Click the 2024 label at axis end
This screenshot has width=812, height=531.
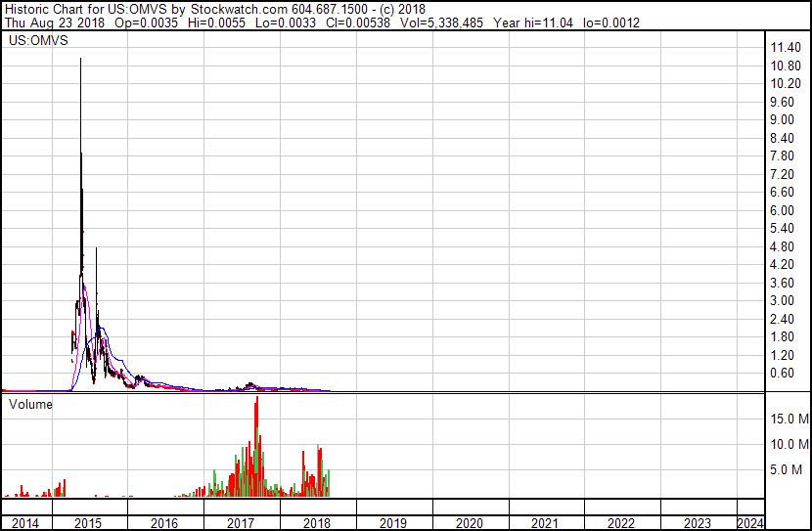pyautogui.click(x=750, y=523)
